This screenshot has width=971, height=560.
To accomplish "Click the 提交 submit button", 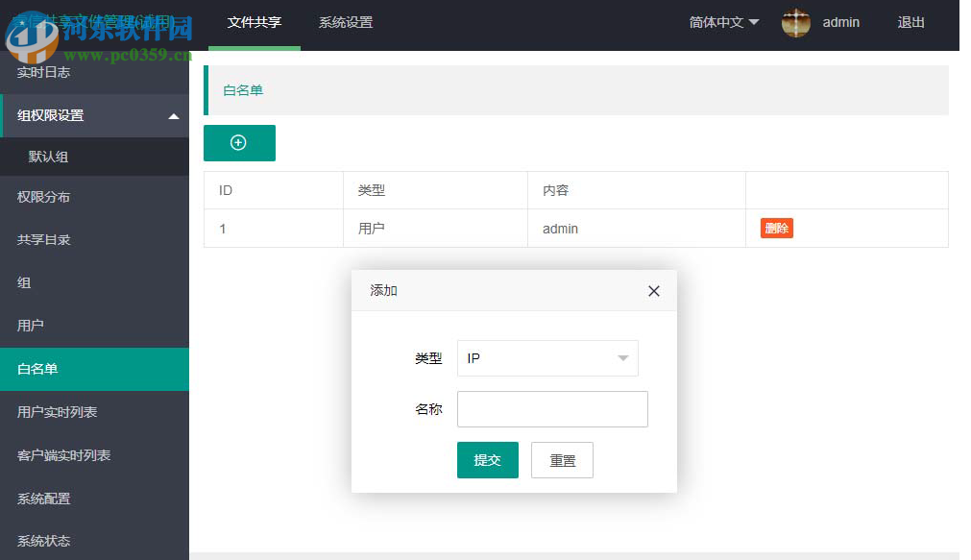I will point(487,459).
